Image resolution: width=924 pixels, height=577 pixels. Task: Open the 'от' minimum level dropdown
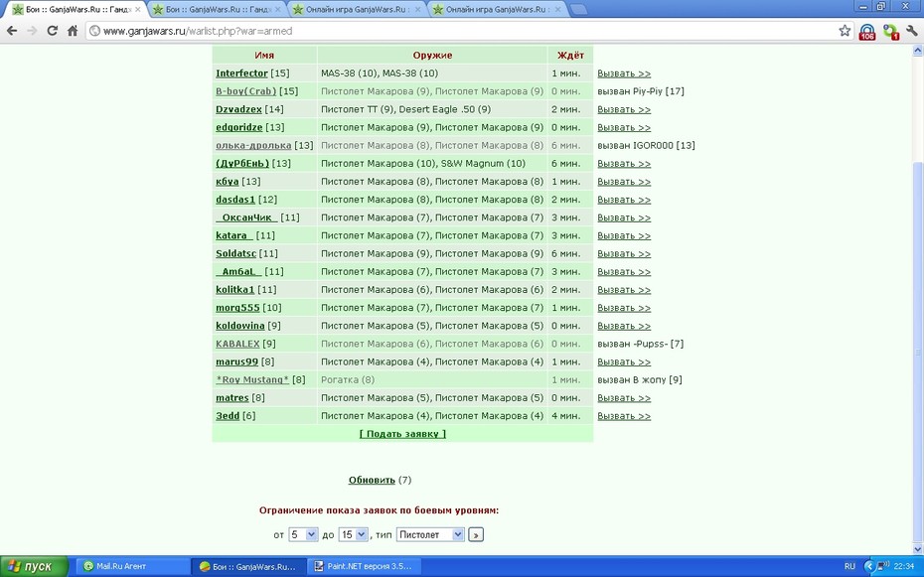[303, 534]
